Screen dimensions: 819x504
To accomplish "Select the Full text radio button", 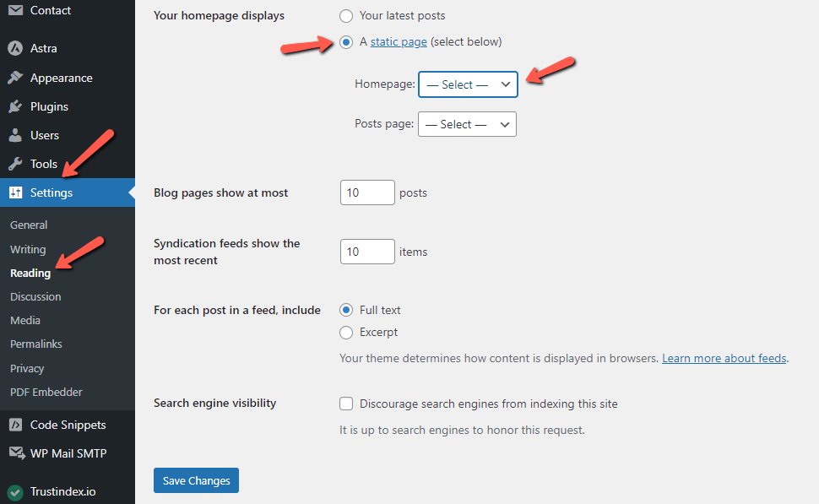I will (346, 310).
